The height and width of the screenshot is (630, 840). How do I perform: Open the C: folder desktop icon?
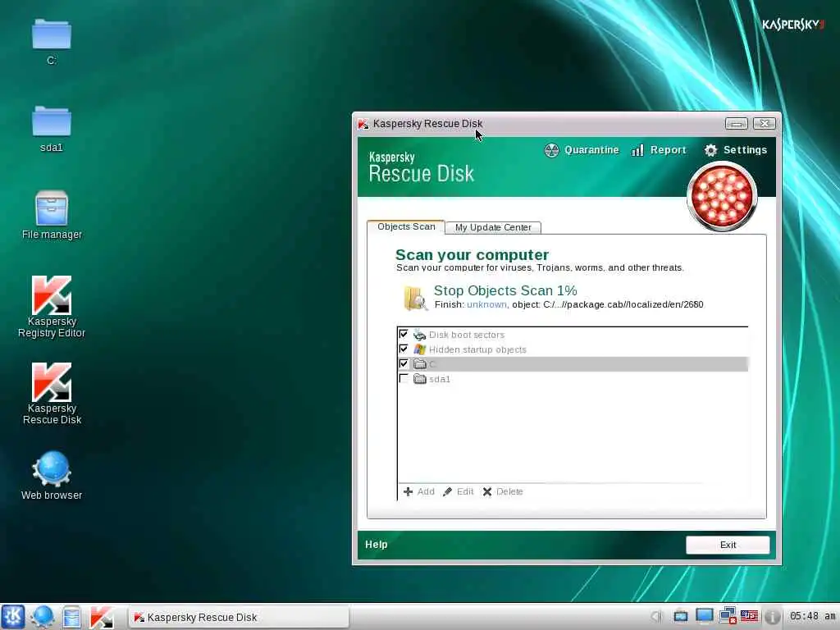pyautogui.click(x=52, y=41)
